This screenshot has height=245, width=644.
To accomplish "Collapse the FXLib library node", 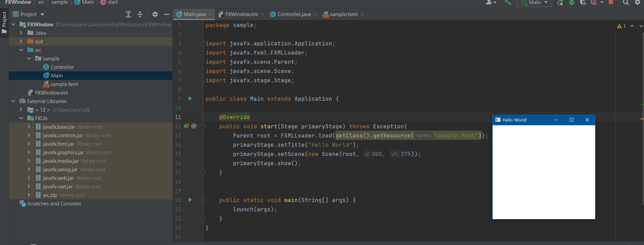I will (x=21, y=118).
